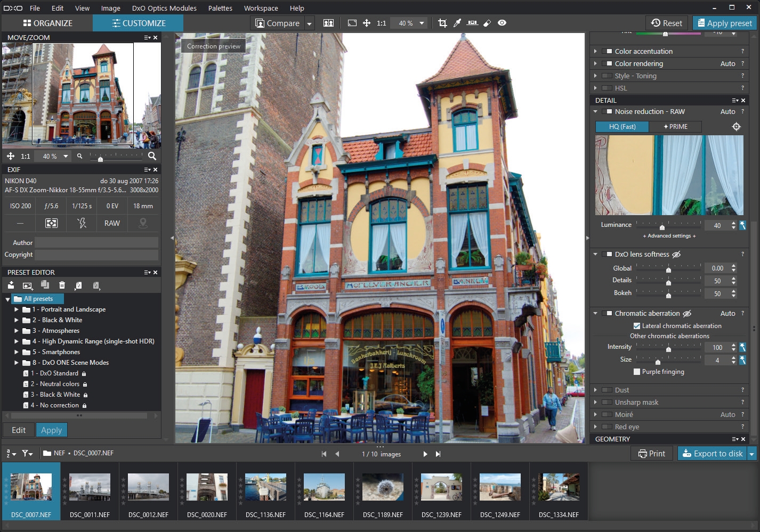The height and width of the screenshot is (532, 760).
Task: Expand the Portrait and Landscape preset folder
Action: [17, 309]
